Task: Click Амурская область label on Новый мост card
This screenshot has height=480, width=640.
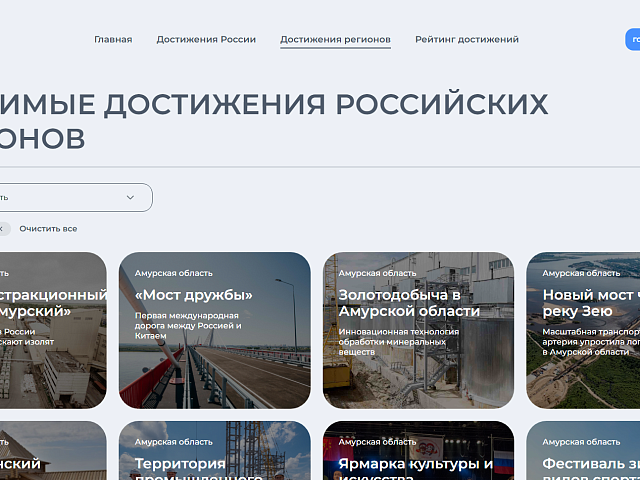Action: pyautogui.click(x=581, y=273)
